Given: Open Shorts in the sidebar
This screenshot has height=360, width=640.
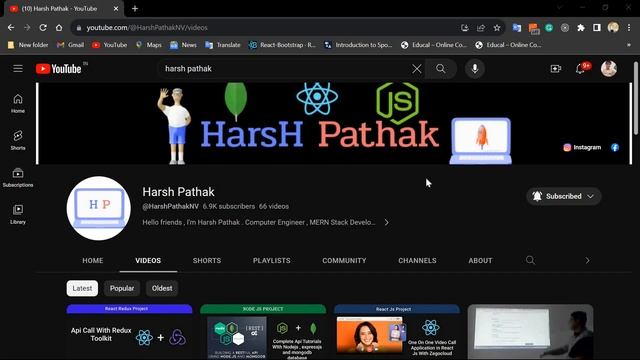Looking at the screenshot, I should pos(18,140).
